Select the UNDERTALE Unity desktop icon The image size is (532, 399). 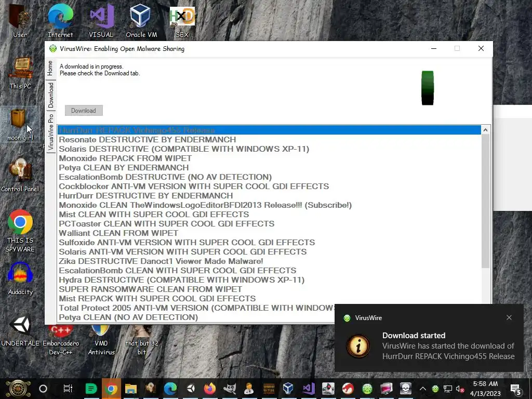point(20,331)
